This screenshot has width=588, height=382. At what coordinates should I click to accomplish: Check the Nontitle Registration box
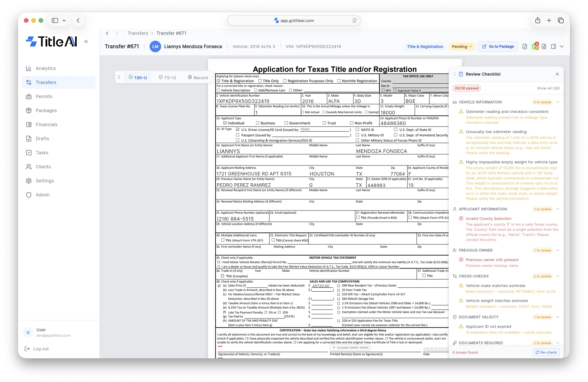[x=339, y=81]
